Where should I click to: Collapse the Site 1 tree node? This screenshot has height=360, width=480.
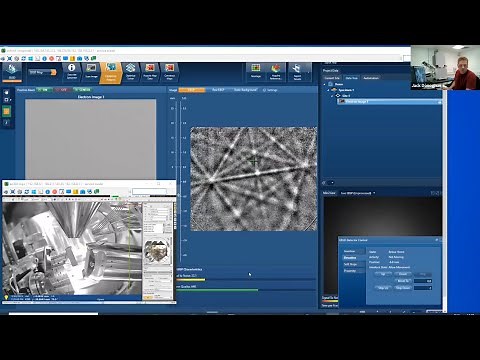(x=332, y=96)
